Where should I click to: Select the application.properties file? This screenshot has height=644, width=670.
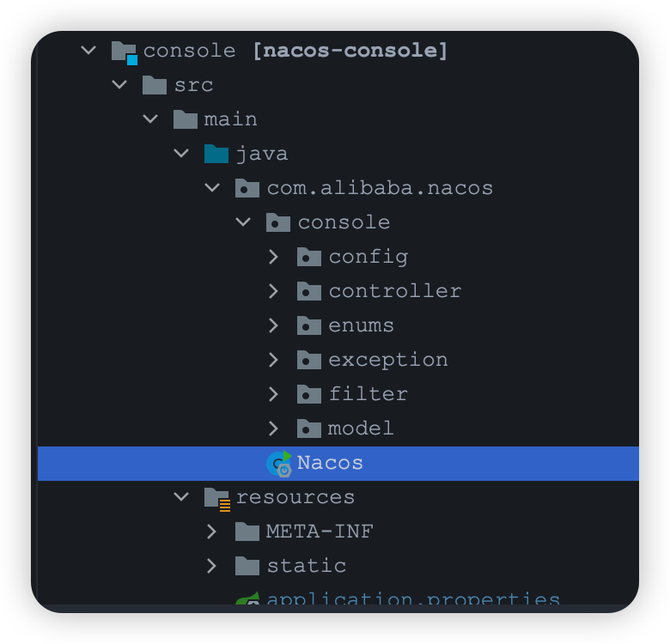pyautogui.click(x=412, y=599)
